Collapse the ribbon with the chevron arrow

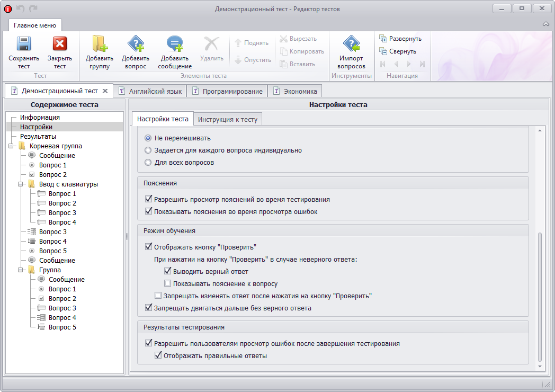pyautogui.click(x=546, y=24)
